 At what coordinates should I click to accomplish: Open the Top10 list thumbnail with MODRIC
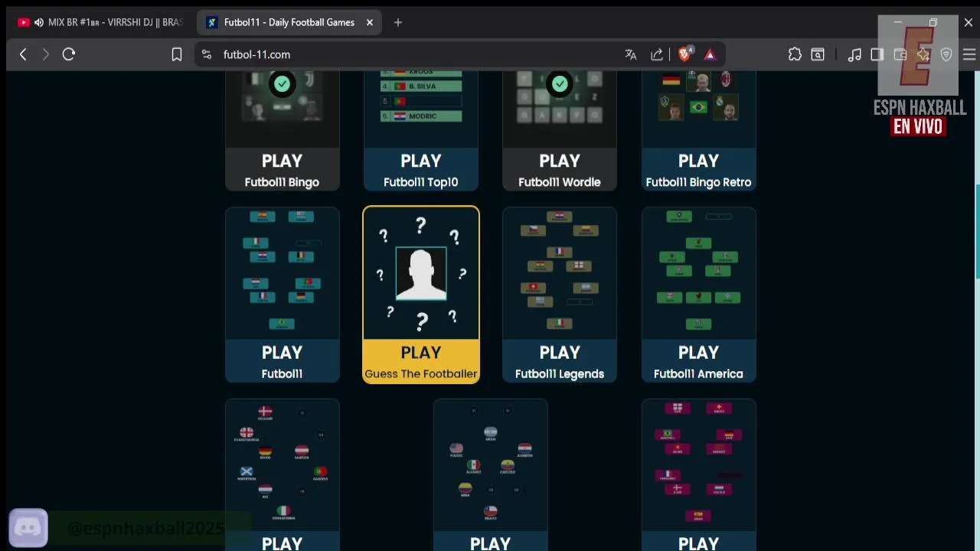point(420,109)
